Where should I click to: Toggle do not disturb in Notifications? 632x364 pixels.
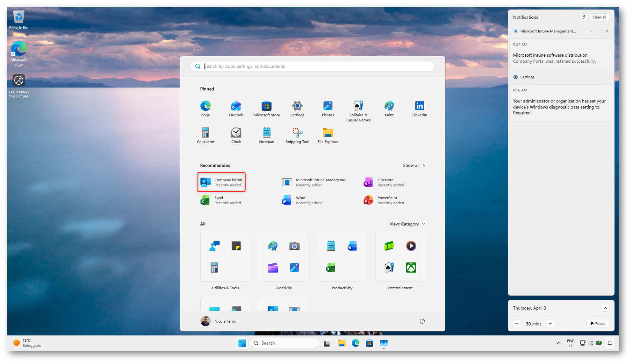click(x=583, y=17)
